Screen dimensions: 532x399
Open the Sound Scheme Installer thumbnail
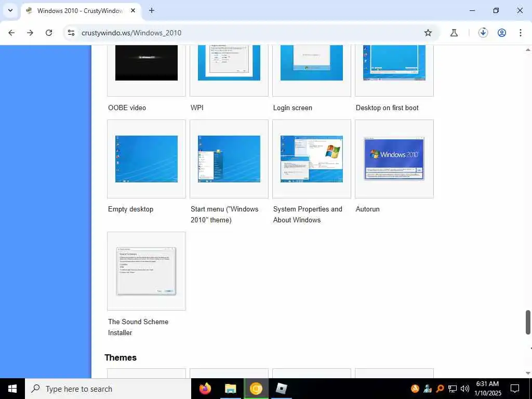(146, 271)
